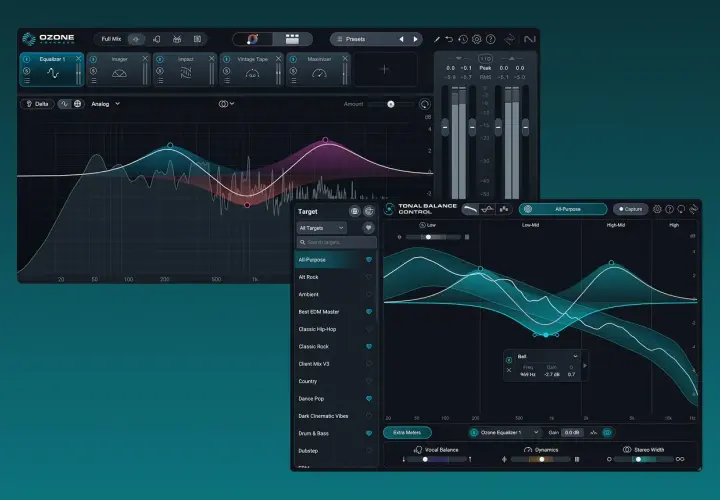Open the Analog EQ mode dropdown
Image resolution: width=720 pixels, height=500 pixels.
(x=106, y=104)
